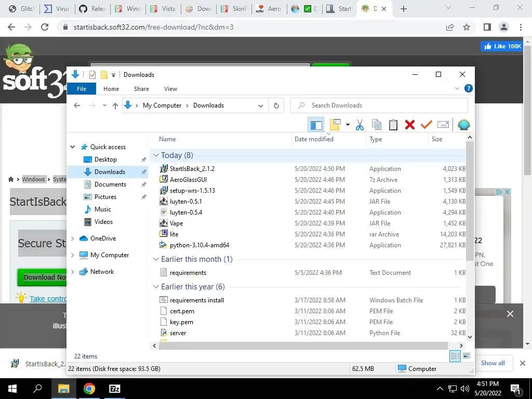Click the Explorer Help question mark icon

click(x=468, y=88)
